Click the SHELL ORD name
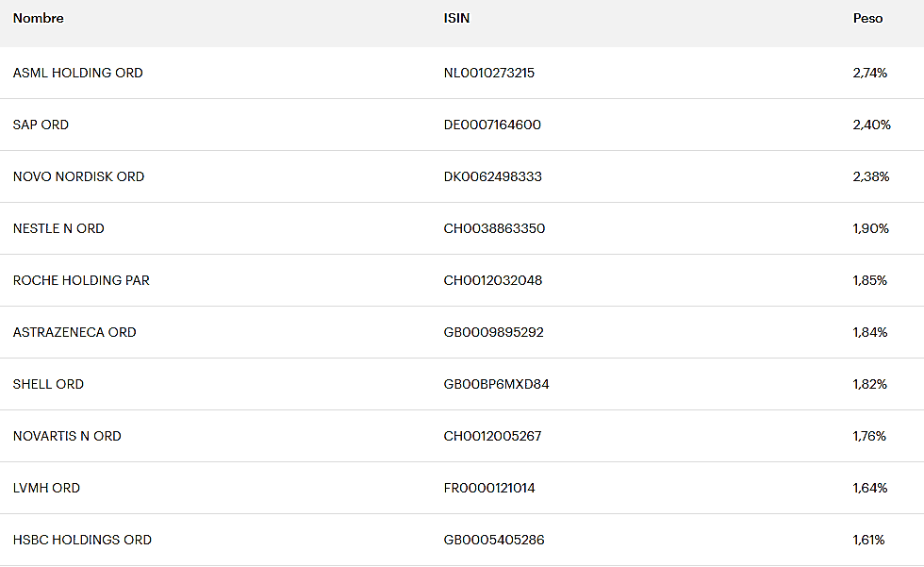Viewport: 924px width, 567px height. coord(48,384)
